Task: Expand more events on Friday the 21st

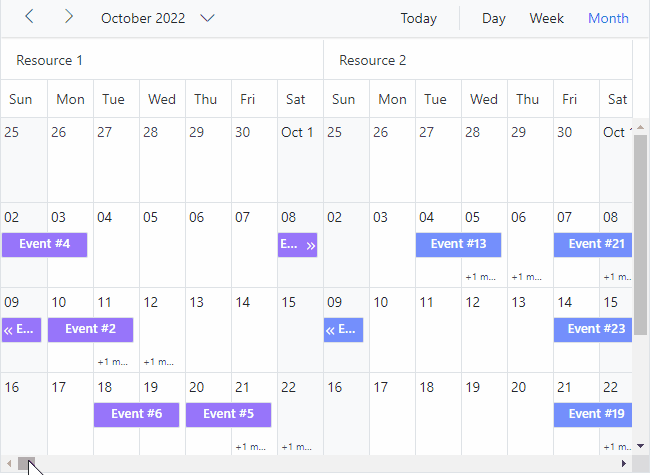Action: [x=251, y=447]
